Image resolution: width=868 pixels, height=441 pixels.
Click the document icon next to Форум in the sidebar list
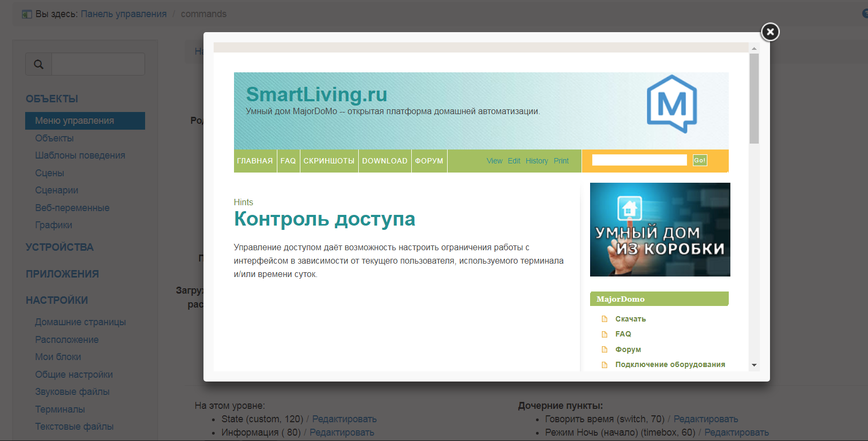click(605, 349)
